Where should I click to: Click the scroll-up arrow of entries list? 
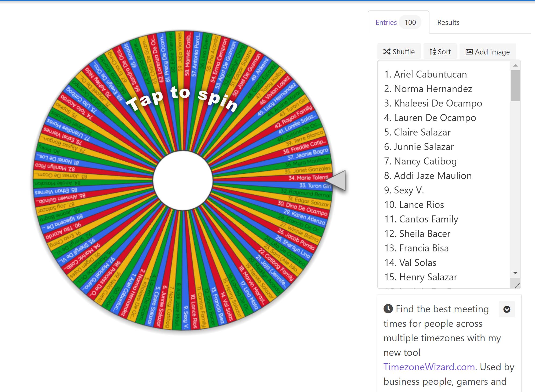point(515,65)
